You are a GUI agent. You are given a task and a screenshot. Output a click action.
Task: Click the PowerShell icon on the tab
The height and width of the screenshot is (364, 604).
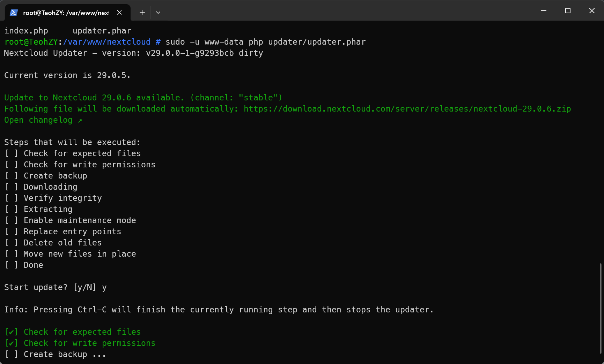[14, 13]
